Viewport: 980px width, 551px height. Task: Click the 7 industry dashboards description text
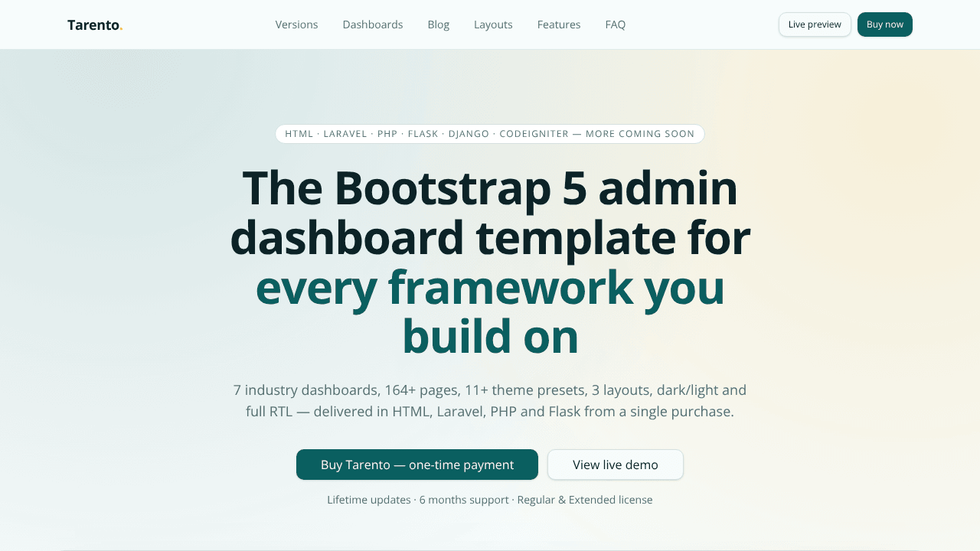click(x=490, y=400)
